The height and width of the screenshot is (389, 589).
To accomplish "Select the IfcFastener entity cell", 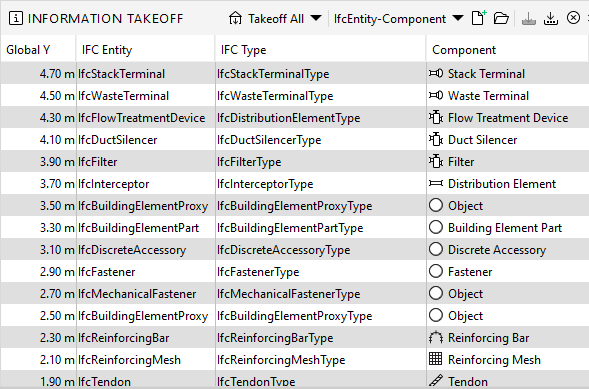I will click(x=146, y=272).
